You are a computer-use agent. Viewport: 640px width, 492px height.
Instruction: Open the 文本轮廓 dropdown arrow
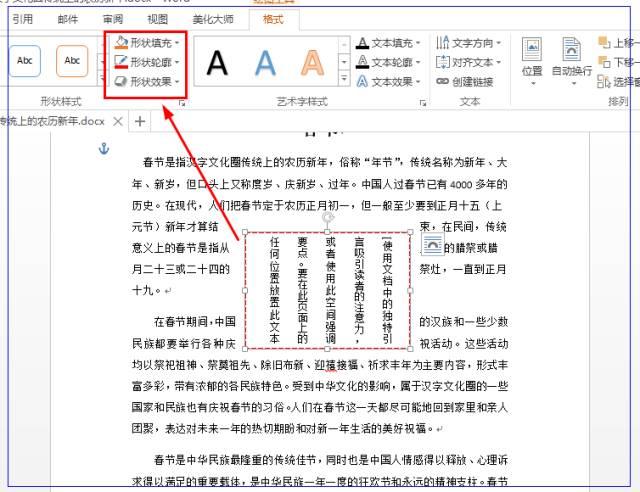418,62
